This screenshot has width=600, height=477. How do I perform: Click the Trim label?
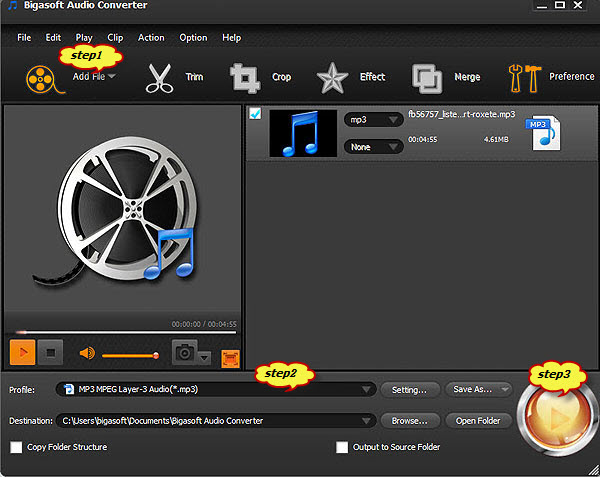[x=194, y=77]
